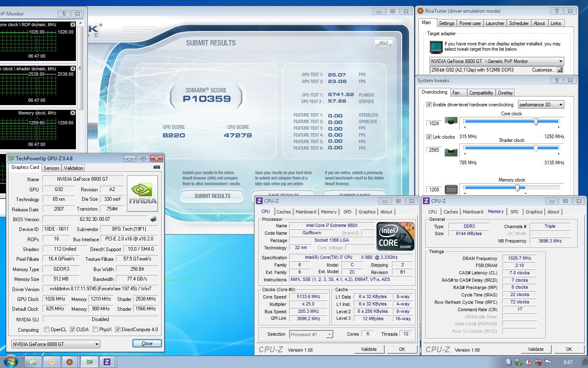The width and height of the screenshot is (588, 368).
Task: Open the Windows Start menu orb
Action: [11, 362]
